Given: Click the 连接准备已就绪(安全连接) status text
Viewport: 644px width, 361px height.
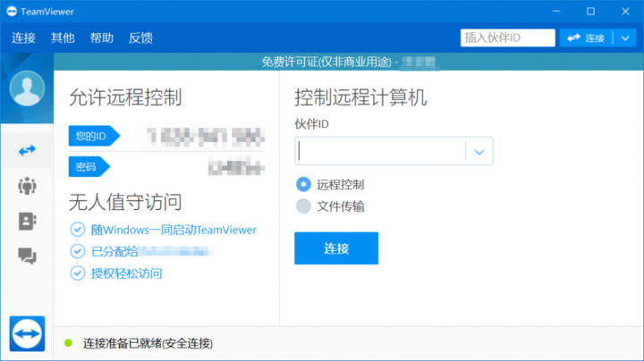Looking at the screenshot, I should [x=148, y=343].
